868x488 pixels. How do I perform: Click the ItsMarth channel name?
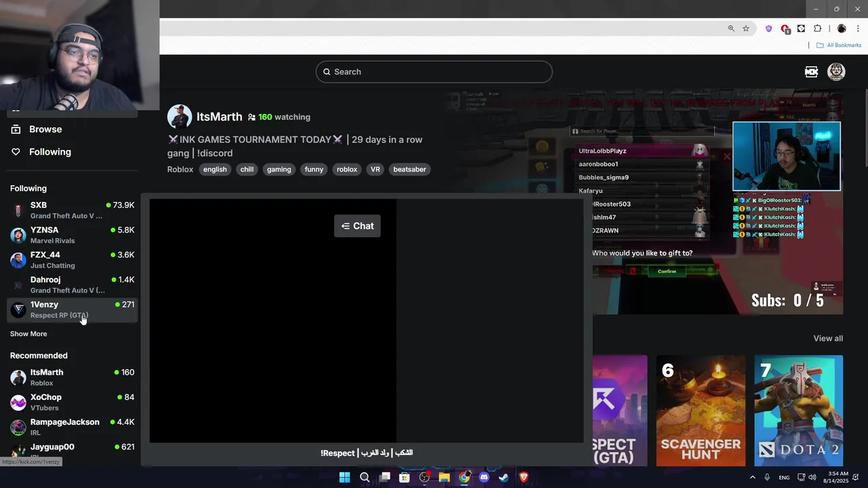pyautogui.click(x=219, y=117)
